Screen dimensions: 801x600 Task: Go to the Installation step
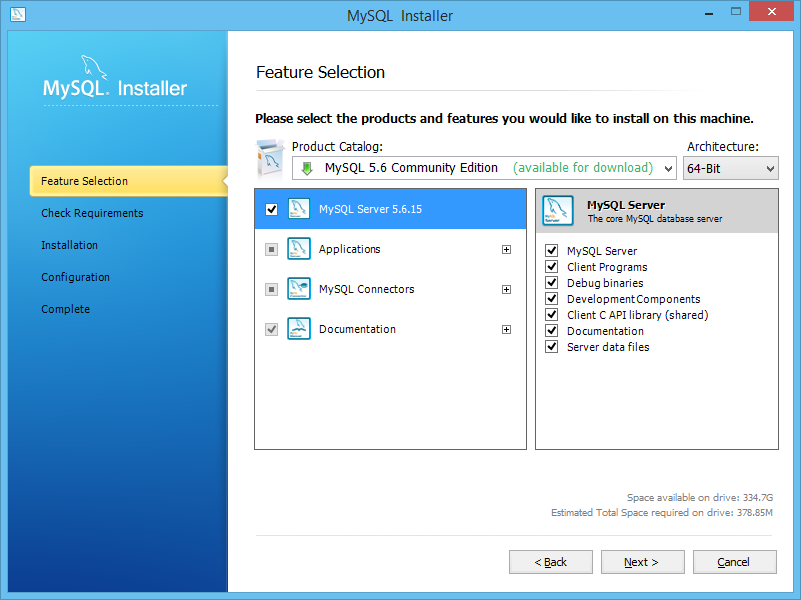69,245
